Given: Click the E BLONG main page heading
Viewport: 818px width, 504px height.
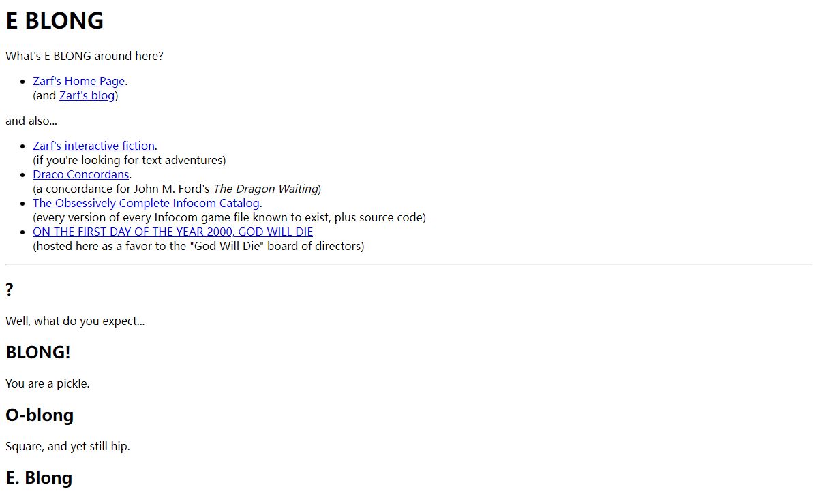Looking at the screenshot, I should [x=55, y=21].
